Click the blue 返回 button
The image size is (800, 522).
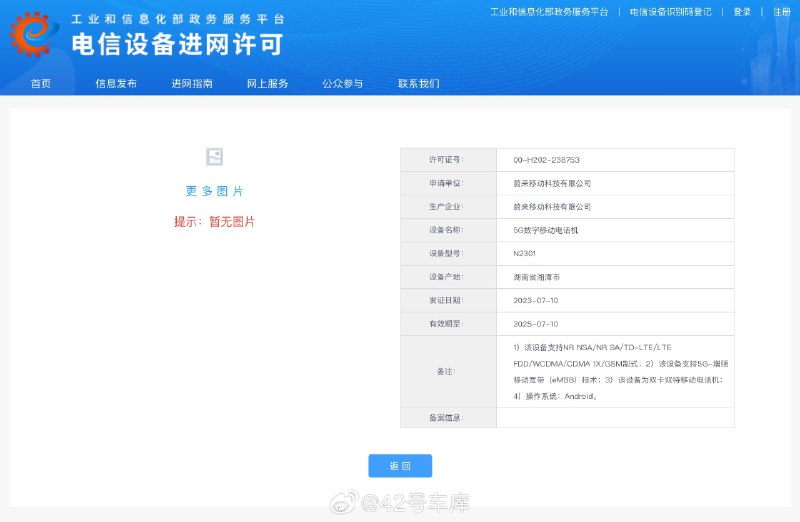click(x=400, y=466)
